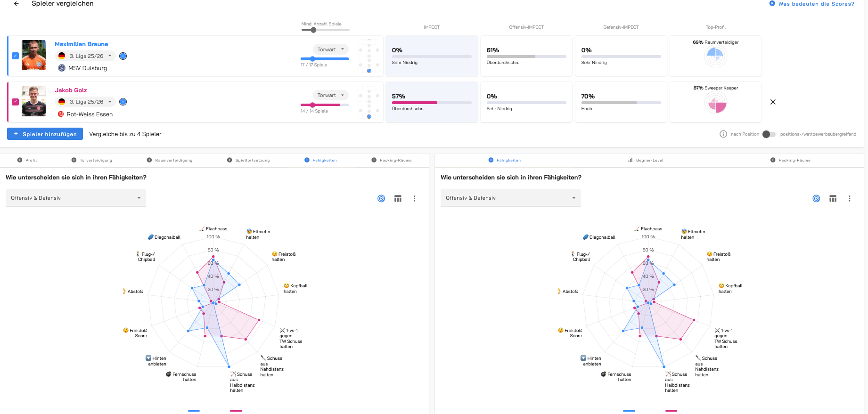Open the three-dot menu in right panel
This screenshot has height=414, width=868.
tap(850, 199)
